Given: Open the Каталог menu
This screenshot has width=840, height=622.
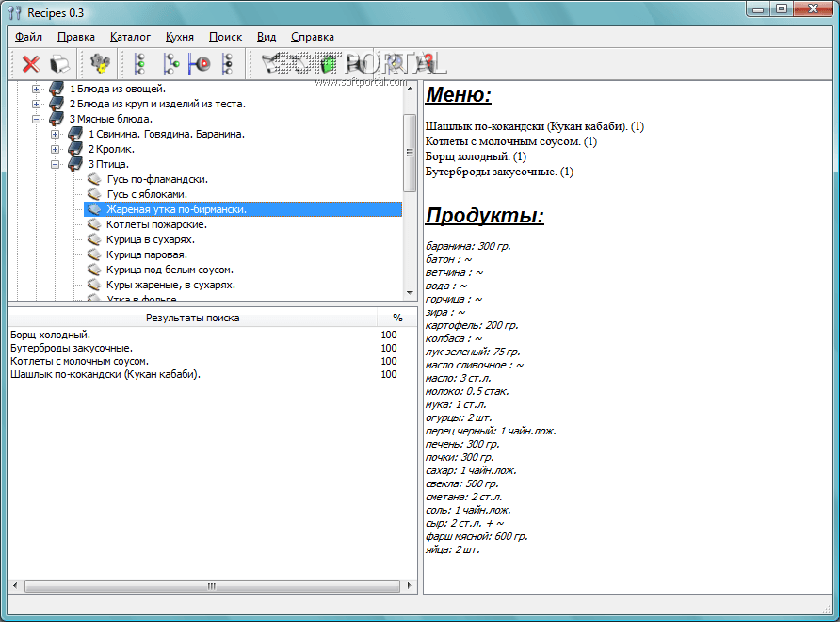Looking at the screenshot, I should [130, 37].
